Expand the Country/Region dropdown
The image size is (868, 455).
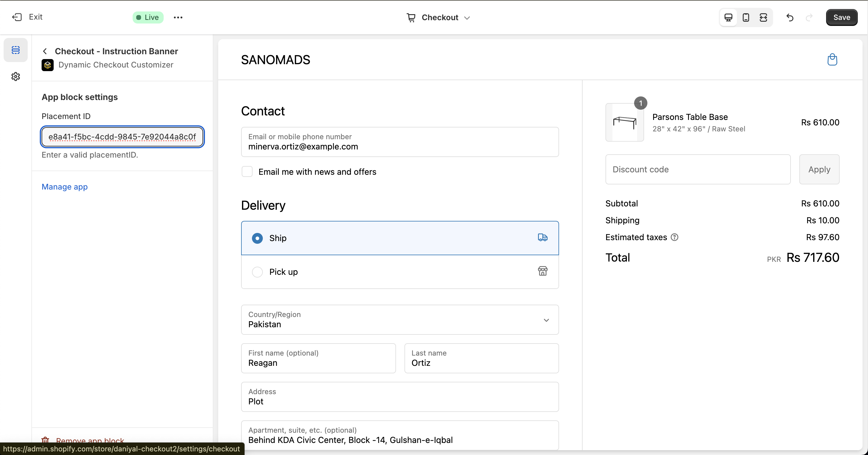pyautogui.click(x=400, y=320)
